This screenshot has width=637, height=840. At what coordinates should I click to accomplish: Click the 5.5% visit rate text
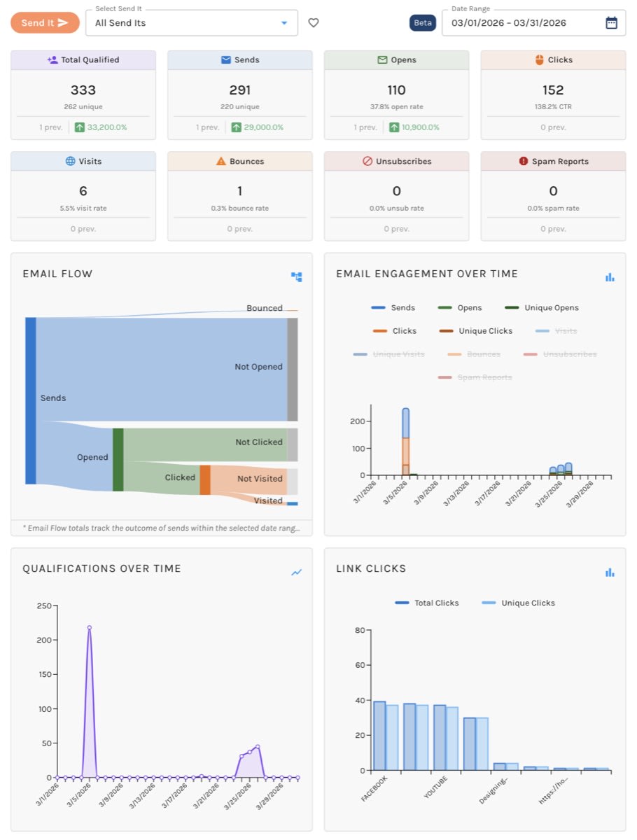[83, 208]
